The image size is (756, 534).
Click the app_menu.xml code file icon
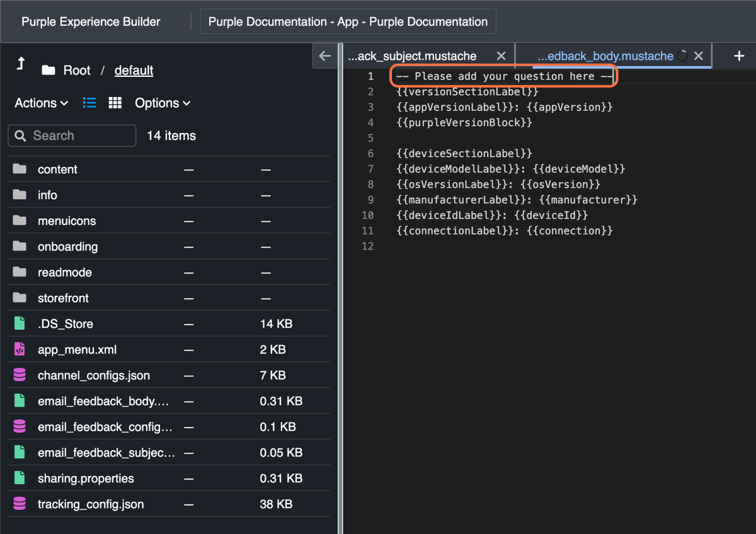coord(20,349)
